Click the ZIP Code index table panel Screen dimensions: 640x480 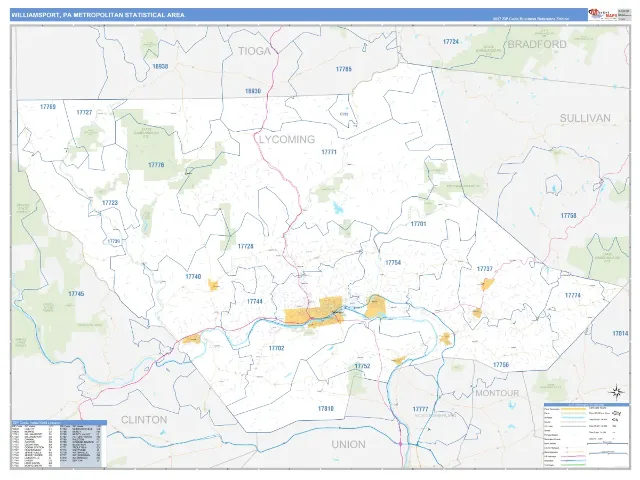click(x=59, y=444)
